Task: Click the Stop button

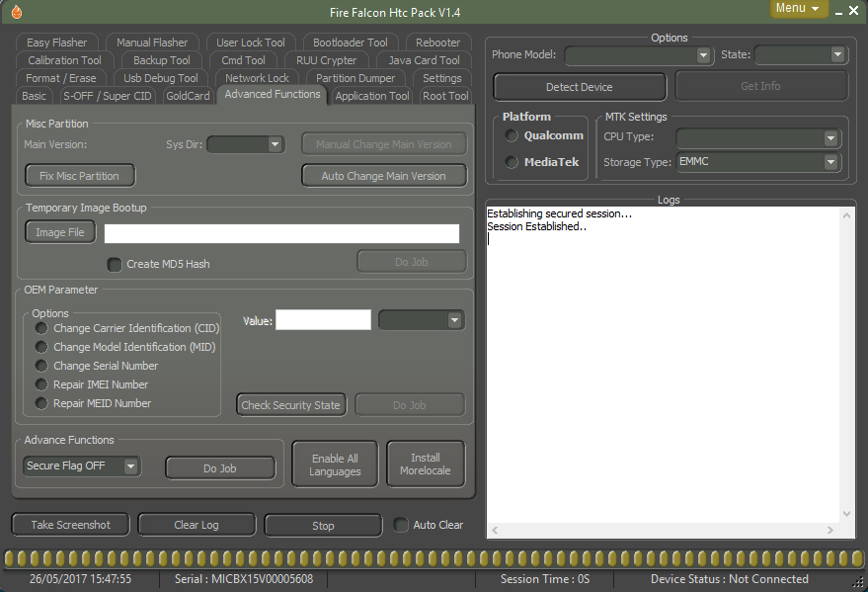Action: tap(323, 526)
